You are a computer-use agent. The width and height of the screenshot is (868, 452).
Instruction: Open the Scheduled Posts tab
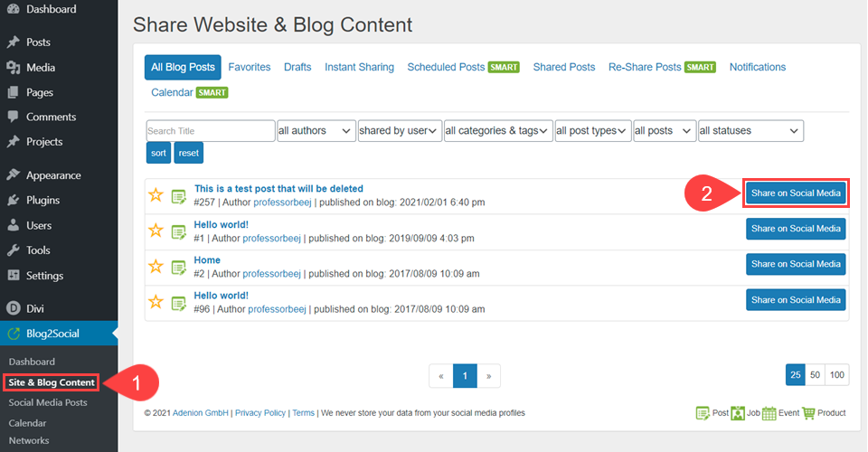click(463, 68)
